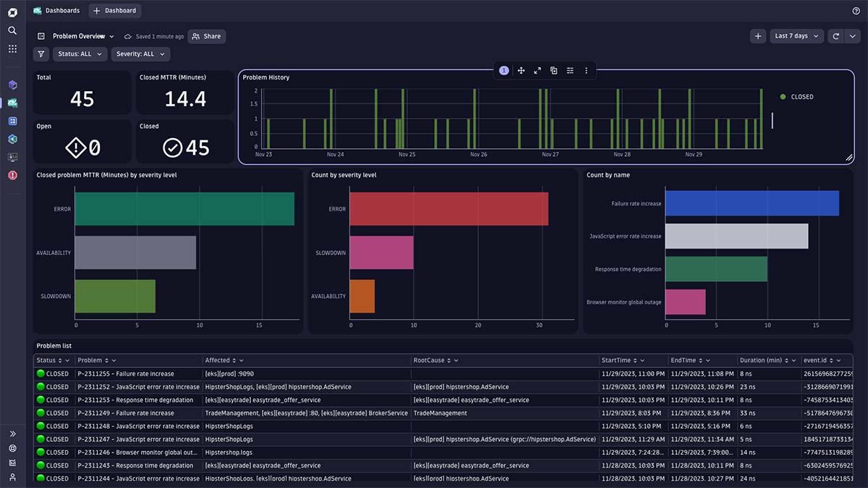Toggle the CLOSED legend in Problem History
This screenshot has height=488, width=868.
796,96
